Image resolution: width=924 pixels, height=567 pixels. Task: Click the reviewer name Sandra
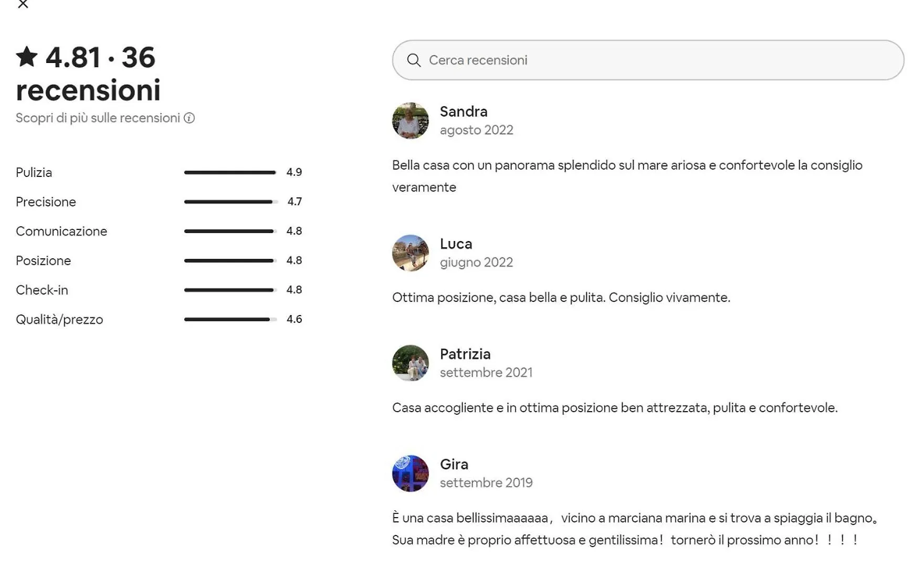[x=464, y=111]
